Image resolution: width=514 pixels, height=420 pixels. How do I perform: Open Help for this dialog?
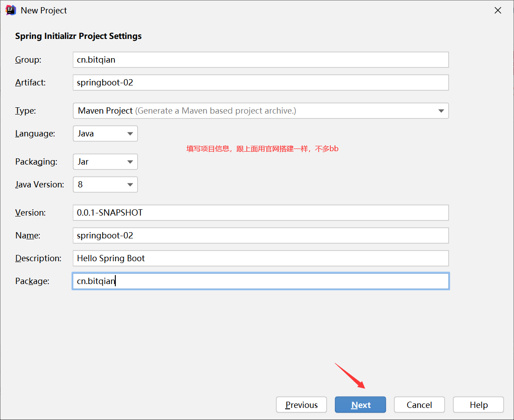coord(478,405)
